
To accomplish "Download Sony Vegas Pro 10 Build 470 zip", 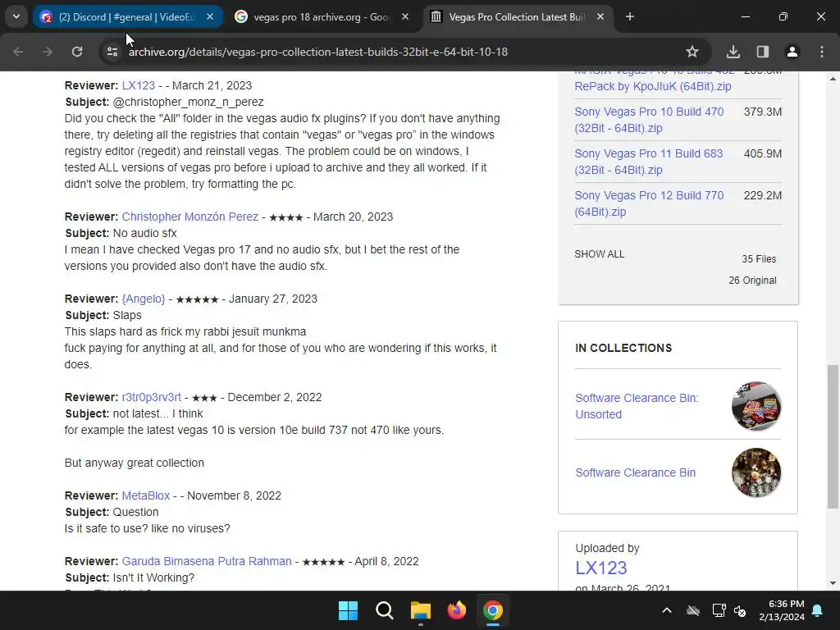I will (649, 120).
